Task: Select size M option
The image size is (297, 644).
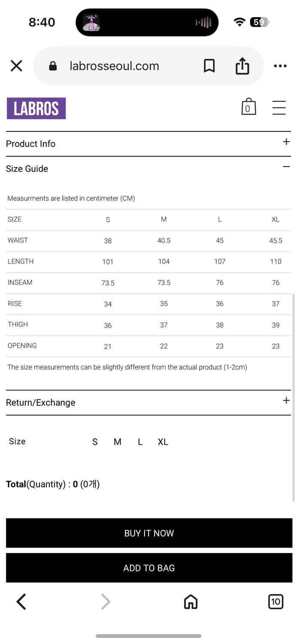Action: [118, 442]
